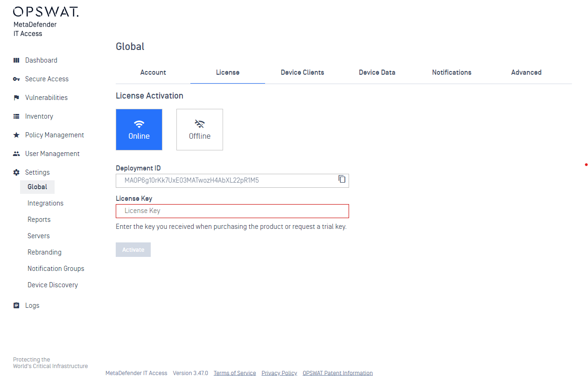This screenshot has height=376, width=588.
Task: Click the Secure Access key icon
Action: click(x=16, y=79)
